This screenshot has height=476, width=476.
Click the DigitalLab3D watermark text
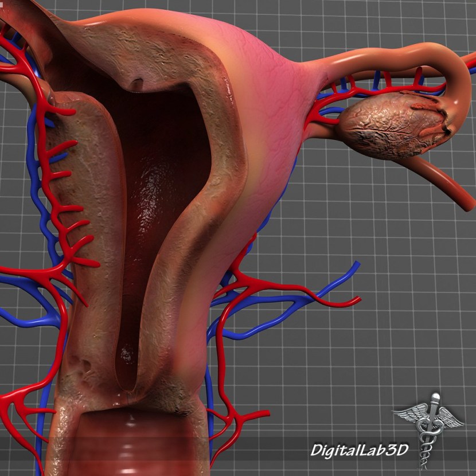359,449
